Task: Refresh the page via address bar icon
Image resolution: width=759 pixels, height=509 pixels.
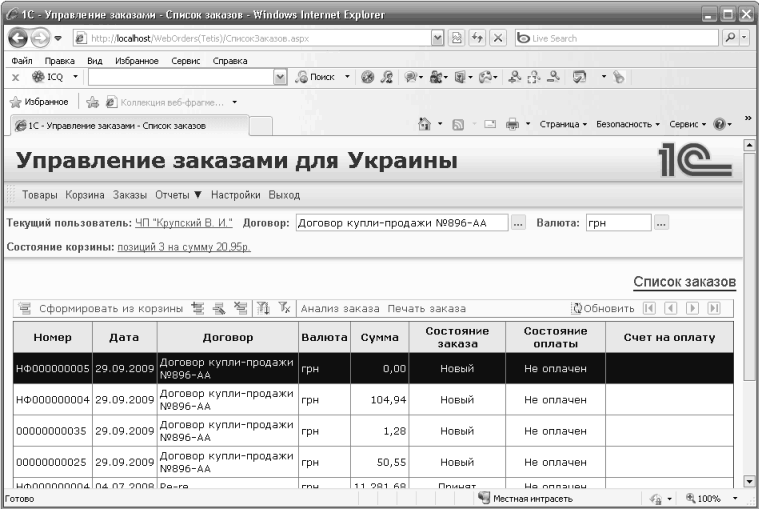Action: (x=477, y=38)
